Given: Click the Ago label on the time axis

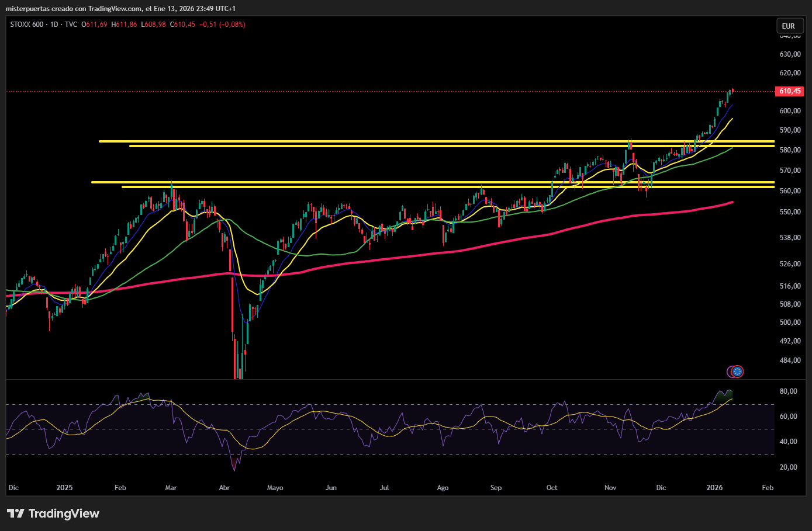Looking at the screenshot, I should [443, 488].
